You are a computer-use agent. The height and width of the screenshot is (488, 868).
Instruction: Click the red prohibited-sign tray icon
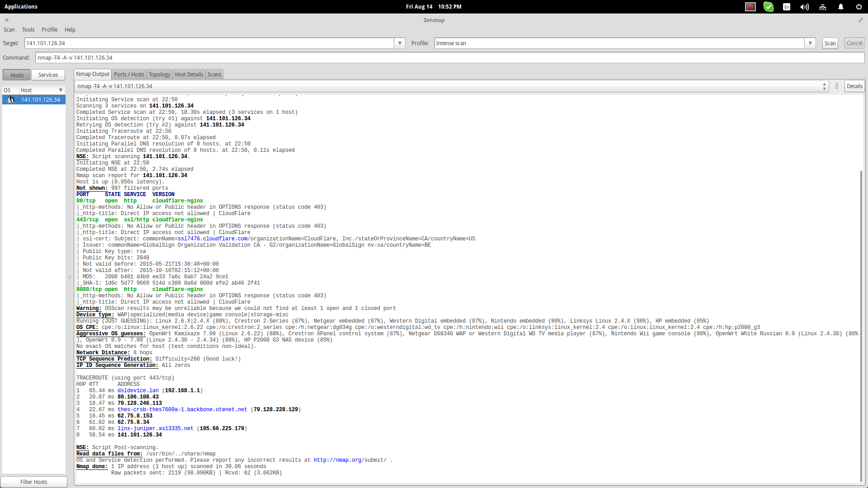click(750, 7)
